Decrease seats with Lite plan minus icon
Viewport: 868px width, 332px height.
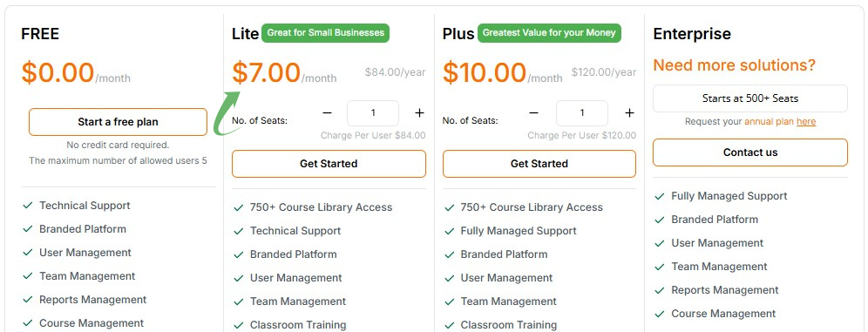[x=327, y=113]
